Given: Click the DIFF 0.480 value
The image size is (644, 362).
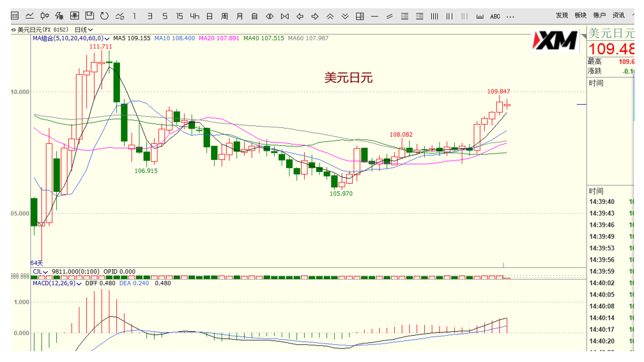Looking at the screenshot, I should pos(100,283).
